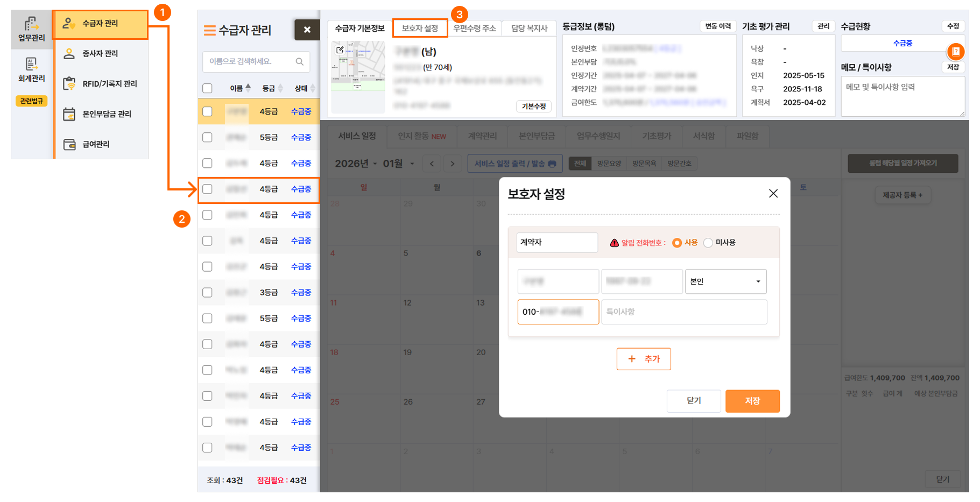Tick checkbox of first 4등급 recipient row

click(207, 111)
